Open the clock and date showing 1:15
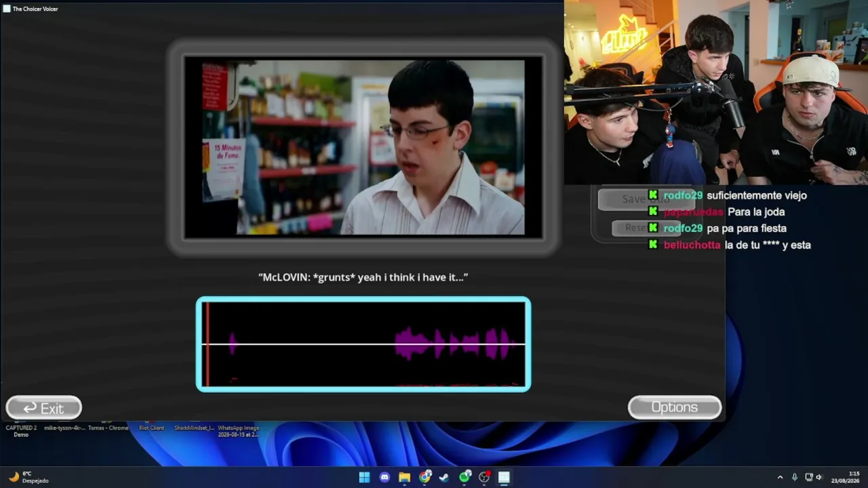The height and width of the screenshot is (488, 868). point(846,477)
